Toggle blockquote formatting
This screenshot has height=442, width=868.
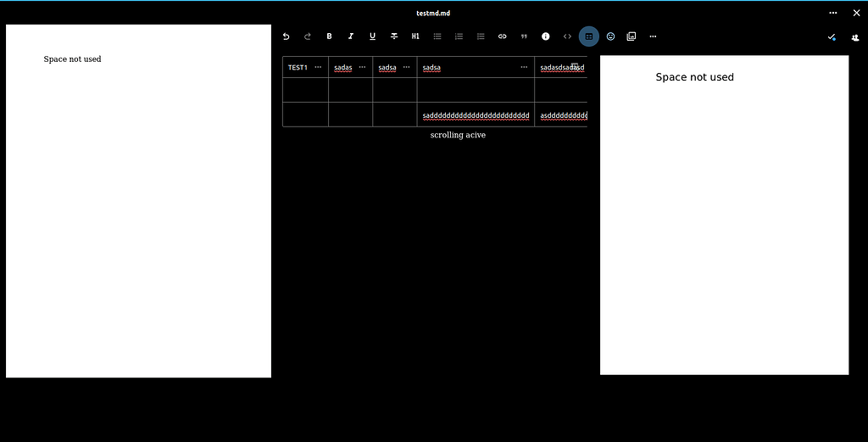coord(524,36)
